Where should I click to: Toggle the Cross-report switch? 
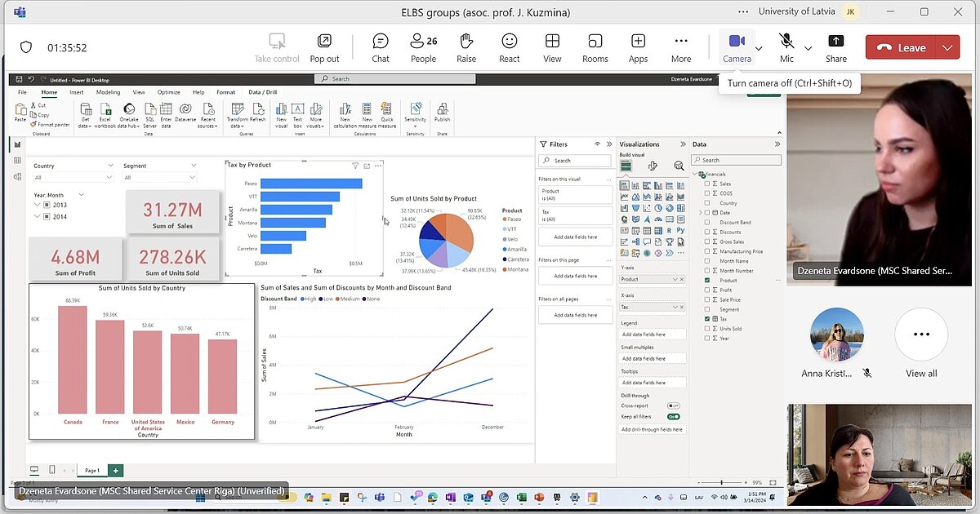click(x=674, y=405)
